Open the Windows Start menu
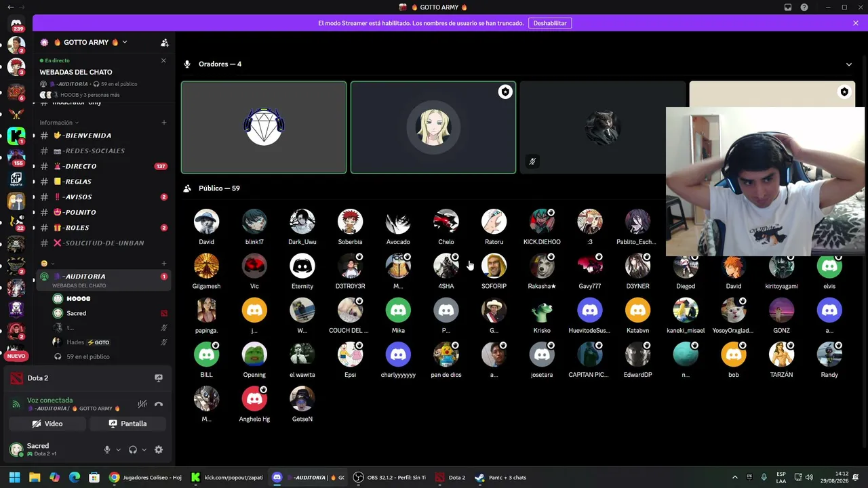This screenshot has width=868, height=488. [14, 477]
